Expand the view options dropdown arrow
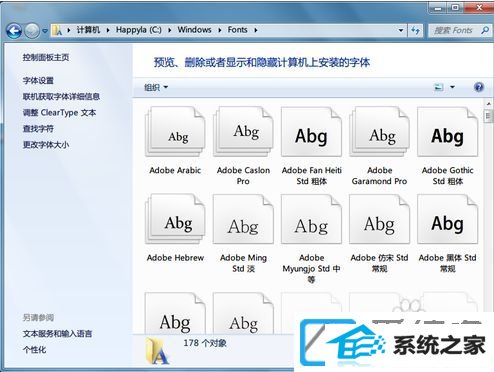The height and width of the screenshot is (372, 494). (x=452, y=87)
